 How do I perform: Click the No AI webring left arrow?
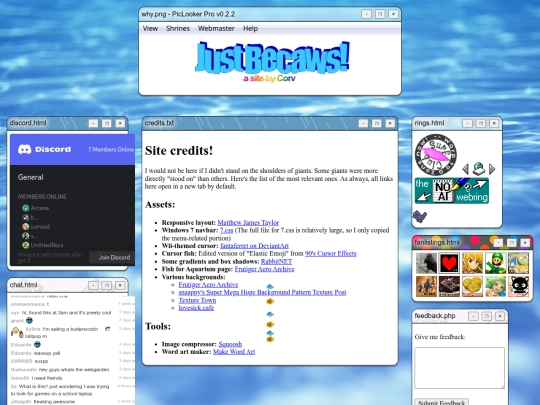(x=423, y=197)
